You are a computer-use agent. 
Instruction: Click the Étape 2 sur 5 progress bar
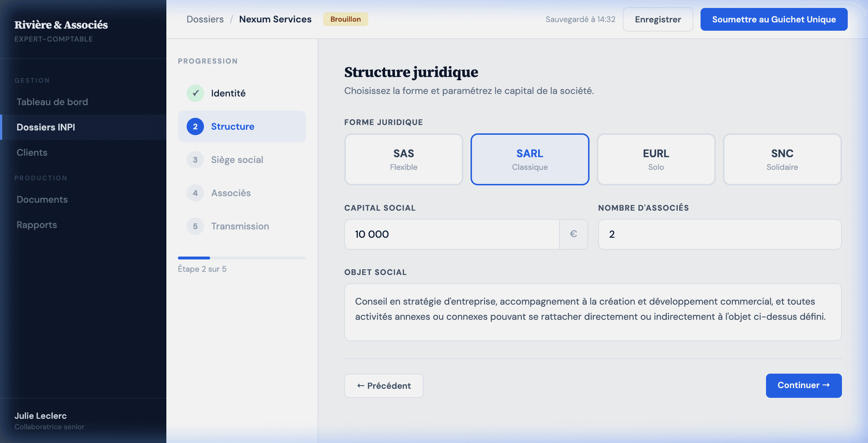tap(242, 258)
